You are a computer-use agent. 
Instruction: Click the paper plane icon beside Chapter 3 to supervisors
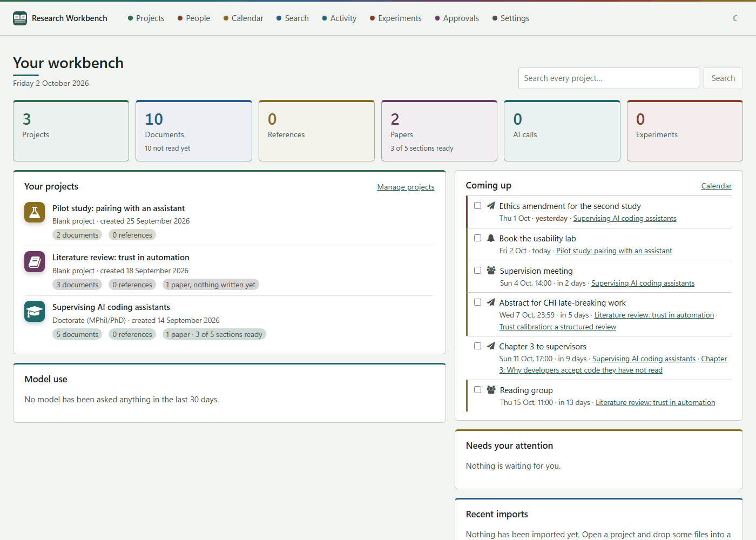point(491,346)
